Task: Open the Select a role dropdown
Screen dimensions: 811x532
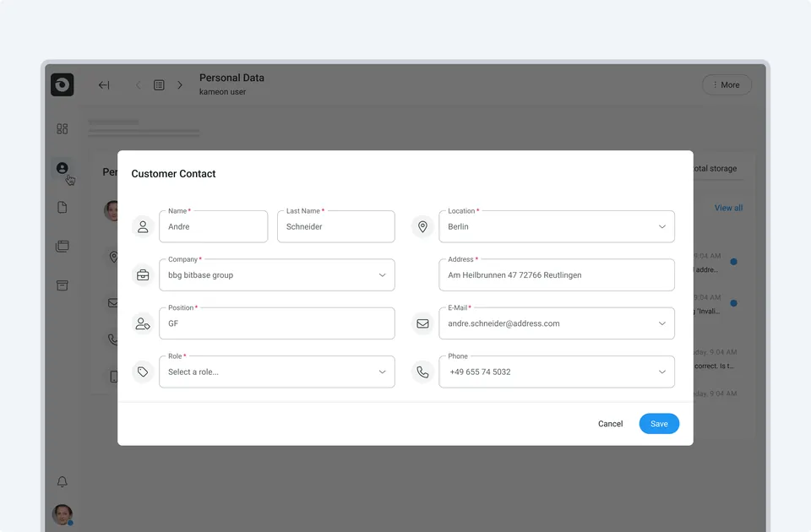Action: (277, 372)
